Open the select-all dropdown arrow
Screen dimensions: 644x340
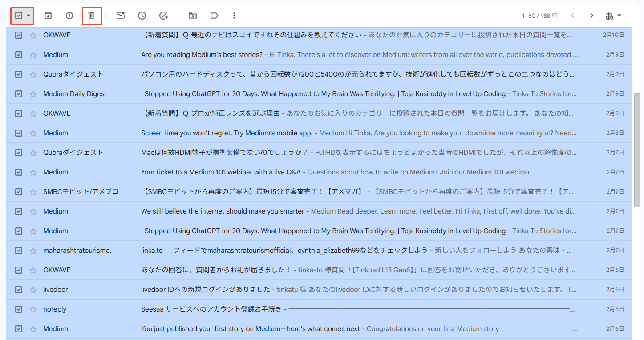pos(28,15)
